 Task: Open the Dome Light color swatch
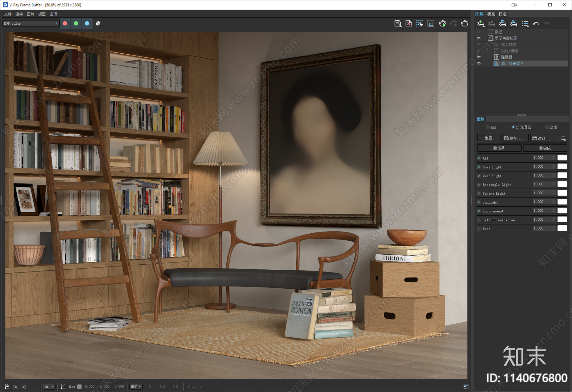point(562,167)
